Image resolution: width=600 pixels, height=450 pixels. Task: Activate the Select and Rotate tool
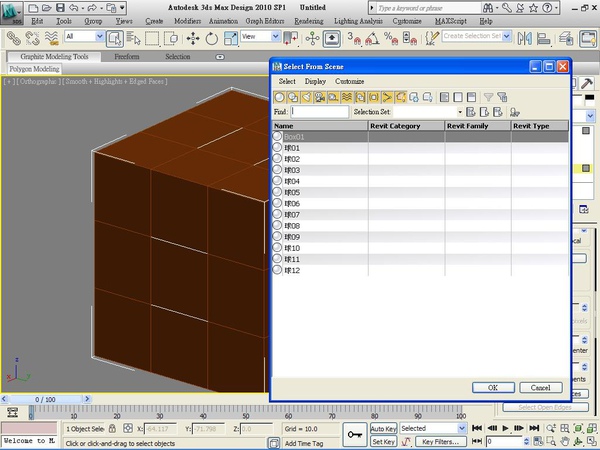coord(212,38)
